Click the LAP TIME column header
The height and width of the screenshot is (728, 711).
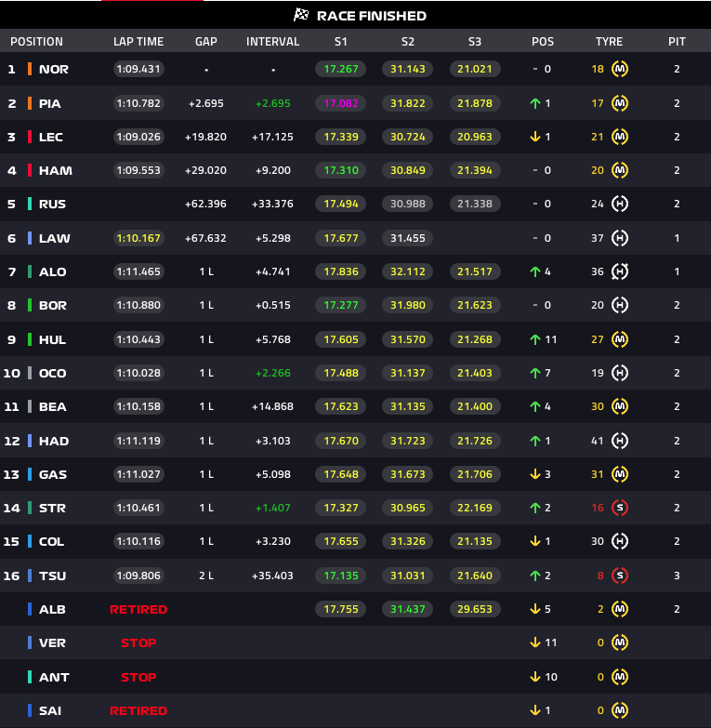138,42
